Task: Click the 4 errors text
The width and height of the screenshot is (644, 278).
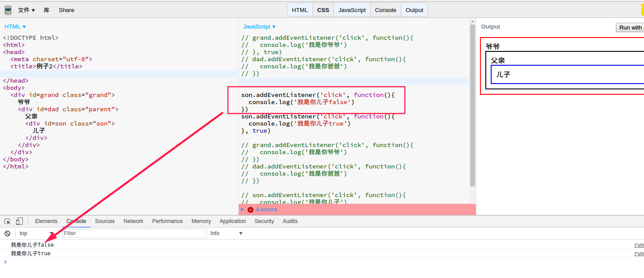Action: click(x=266, y=210)
